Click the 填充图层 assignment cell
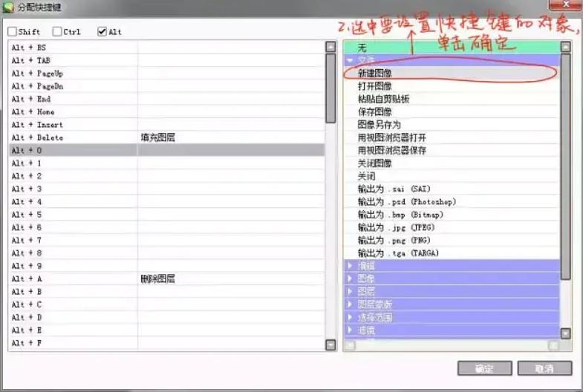Image resolution: width=583 pixels, height=392 pixels. 231,137
